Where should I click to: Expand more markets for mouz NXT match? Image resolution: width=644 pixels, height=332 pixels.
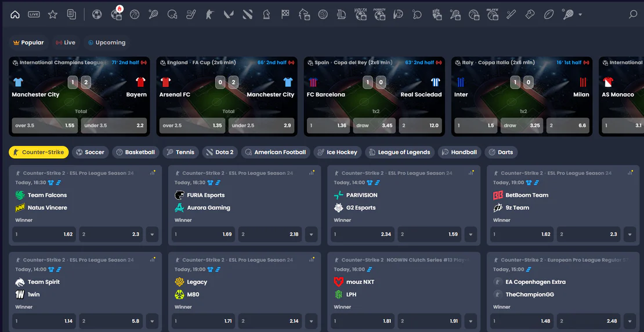471,322
